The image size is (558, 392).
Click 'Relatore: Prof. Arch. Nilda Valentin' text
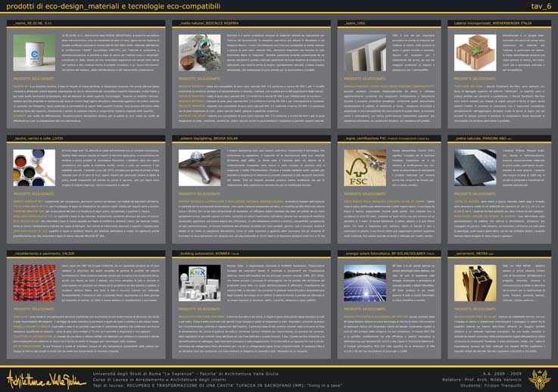coord(482,380)
